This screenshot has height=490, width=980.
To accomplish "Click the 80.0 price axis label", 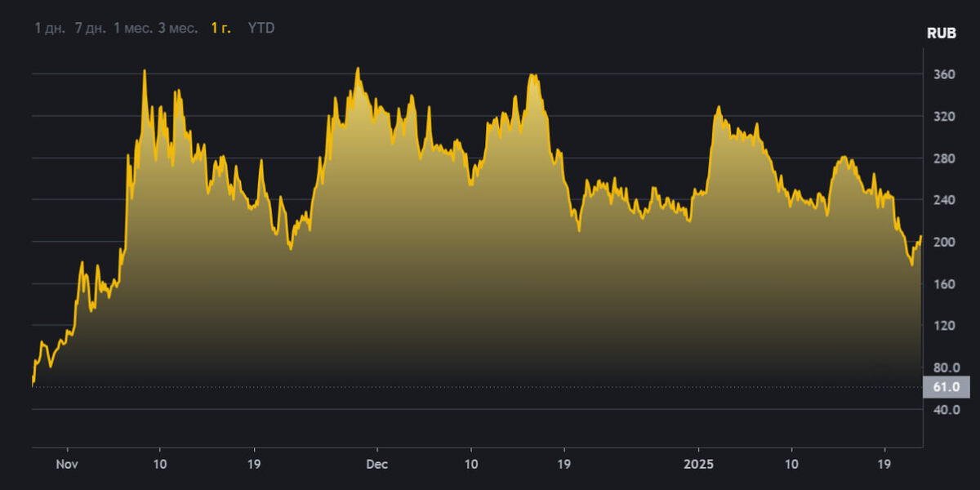I will coord(946,367).
